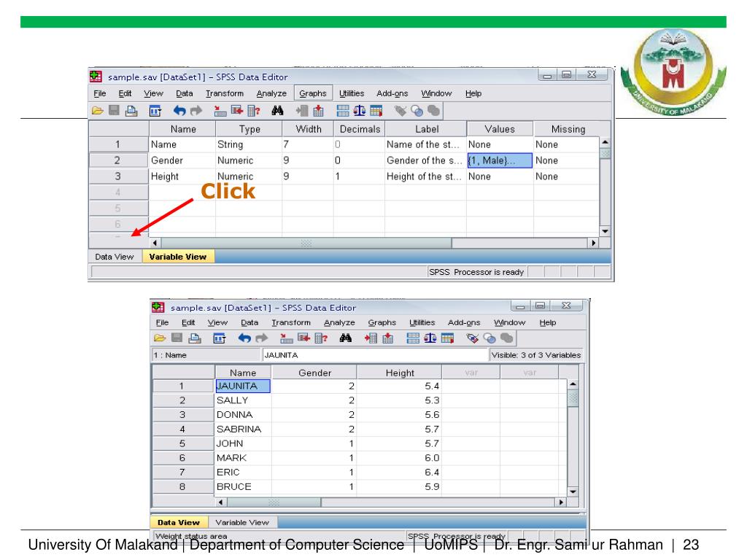This screenshot has height=560, width=747.
Task: Select the BRUCE name cell
Action: [x=243, y=486]
